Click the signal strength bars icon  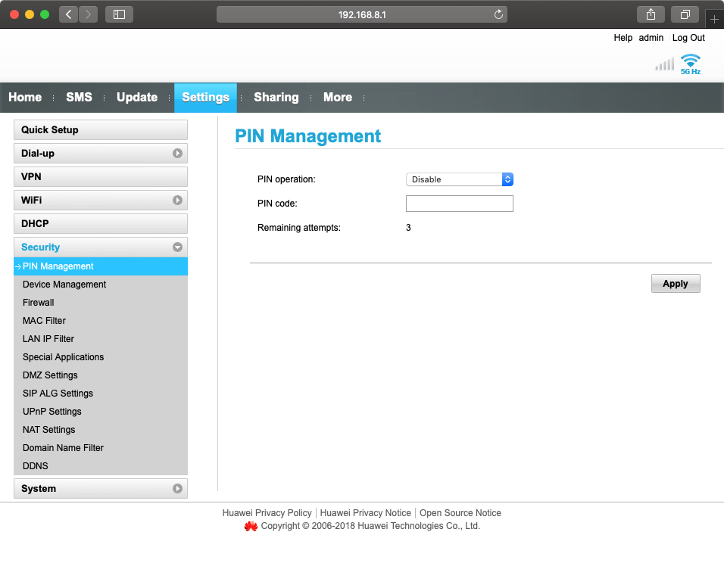(x=663, y=64)
